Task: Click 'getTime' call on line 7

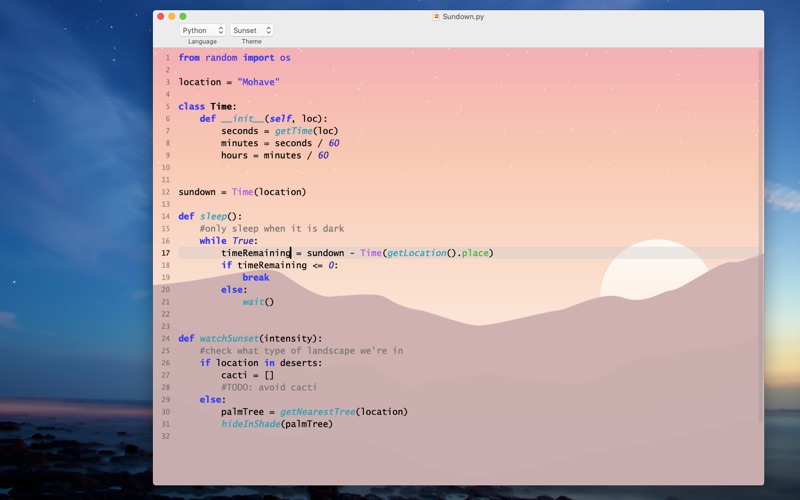Action: pyautogui.click(x=293, y=131)
